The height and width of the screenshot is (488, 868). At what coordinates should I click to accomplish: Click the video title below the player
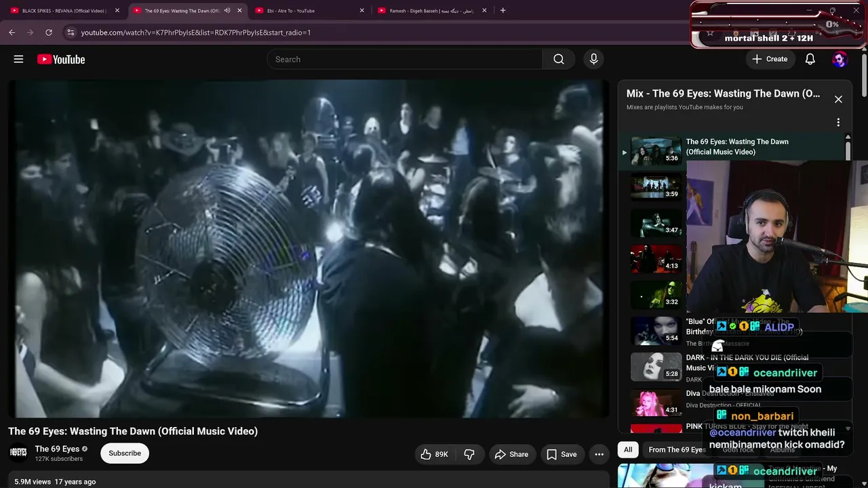point(133,431)
